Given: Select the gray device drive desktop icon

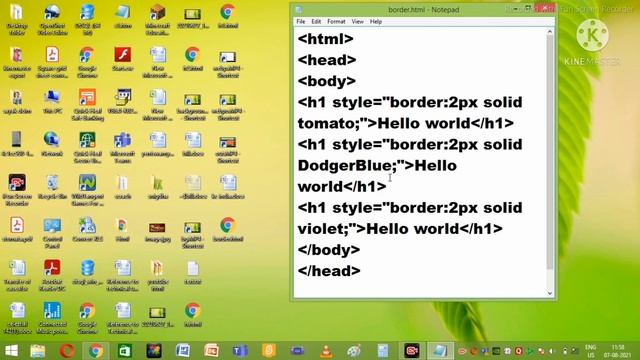Looking at the screenshot, I should pyautogui.click(x=17, y=144).
